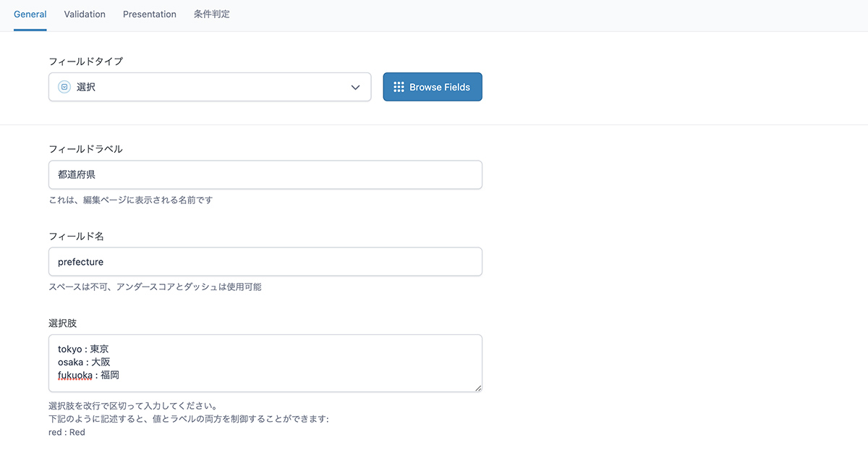Click the 'tokyo : 東京' line
This screenshot has height=458, width=868.
83,349
